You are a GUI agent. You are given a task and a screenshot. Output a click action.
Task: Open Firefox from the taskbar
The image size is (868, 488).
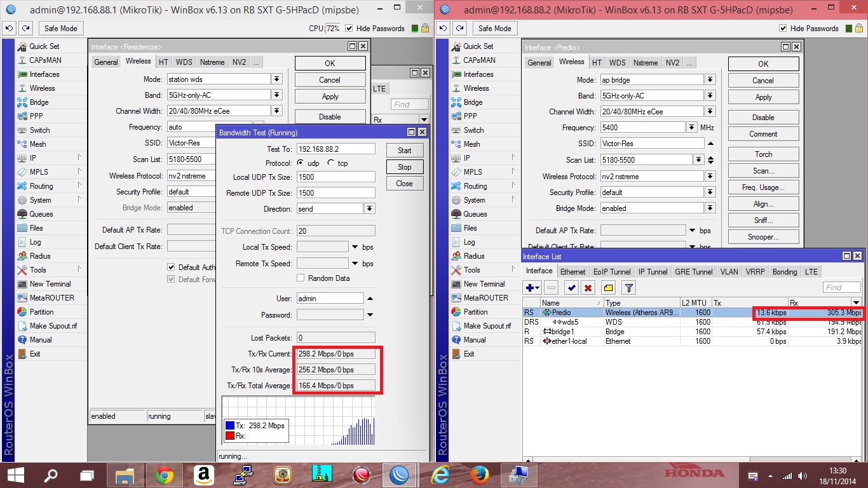pyautogui.click(x=480, y=475)
